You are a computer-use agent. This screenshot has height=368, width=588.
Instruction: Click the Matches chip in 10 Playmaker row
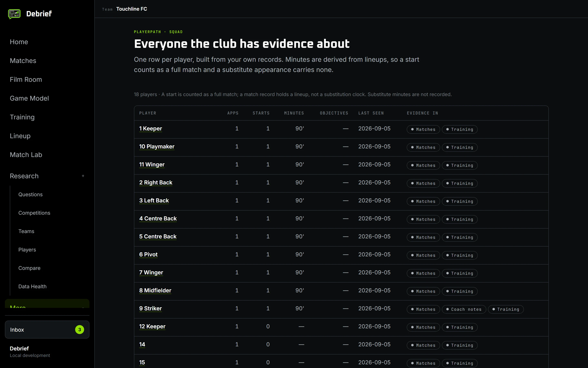[x=423, y=147]
